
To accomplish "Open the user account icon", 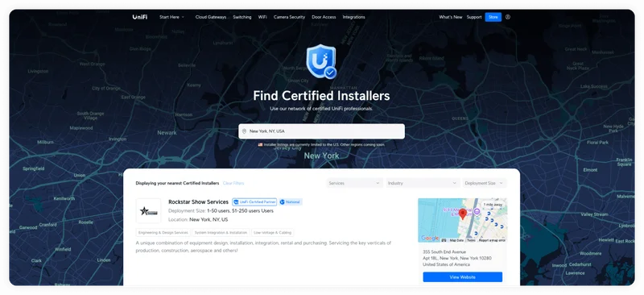I will click(508, 17).
